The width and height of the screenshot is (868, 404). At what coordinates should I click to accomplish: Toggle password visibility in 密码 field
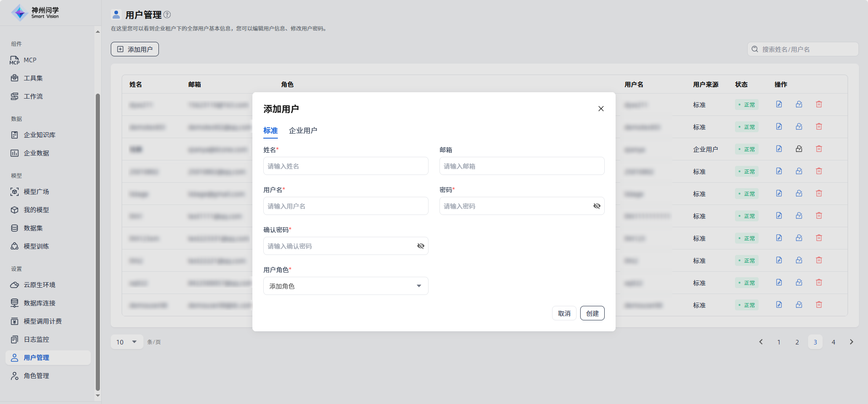597,206
